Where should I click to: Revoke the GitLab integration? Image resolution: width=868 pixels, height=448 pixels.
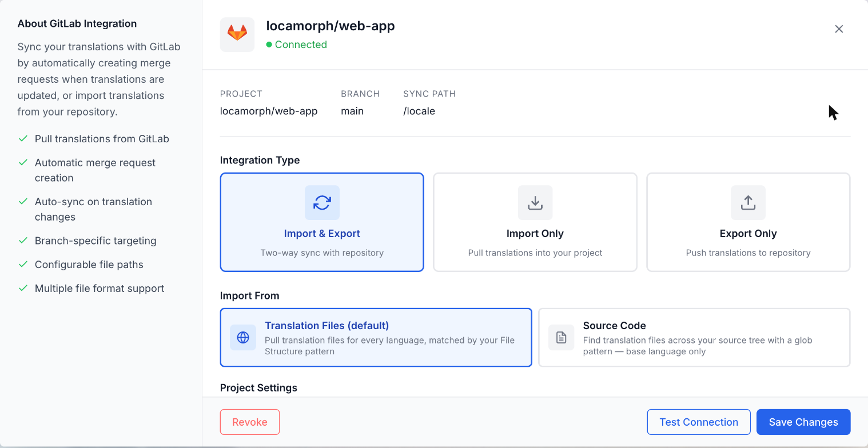[x=250, y=422]
